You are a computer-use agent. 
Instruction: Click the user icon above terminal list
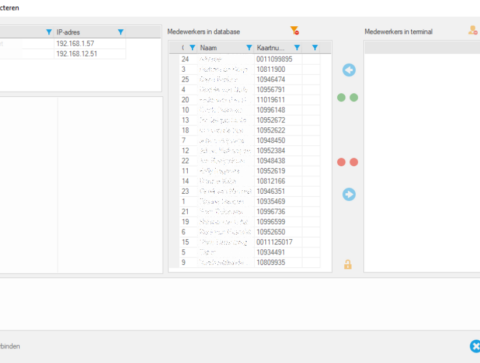tap(473, 30)
